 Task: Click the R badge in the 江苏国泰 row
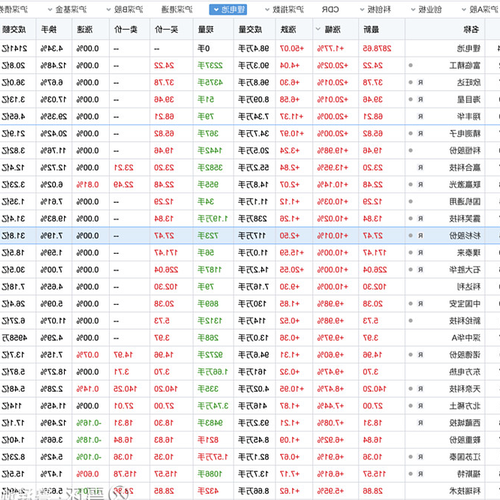pyautogui.click(x=420, y=457)
